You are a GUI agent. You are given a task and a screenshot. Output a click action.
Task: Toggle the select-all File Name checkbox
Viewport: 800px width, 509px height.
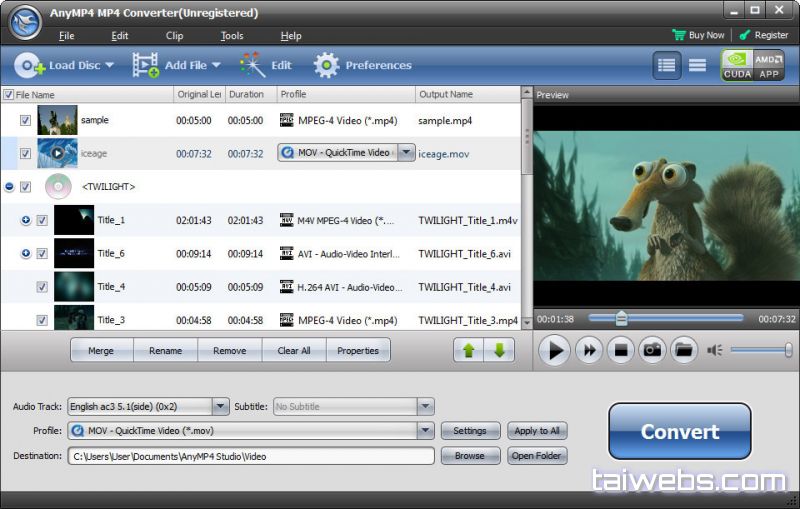[9, 95]
